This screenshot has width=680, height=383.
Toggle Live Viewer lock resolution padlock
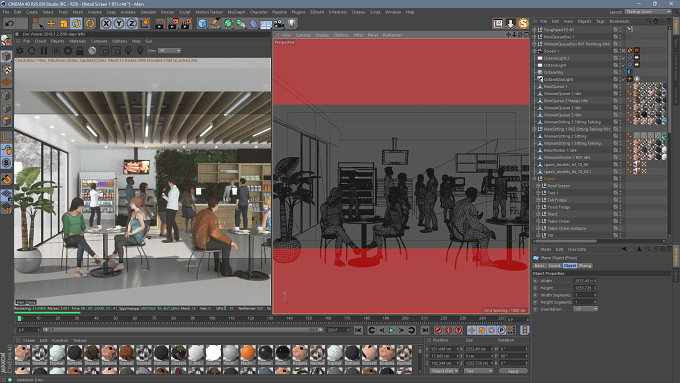(x=80, y=51)
